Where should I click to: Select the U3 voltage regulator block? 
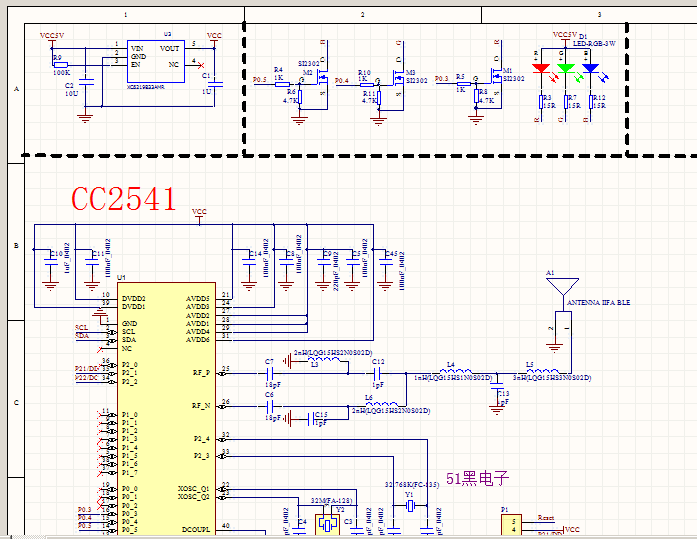(x=156, y=61)
